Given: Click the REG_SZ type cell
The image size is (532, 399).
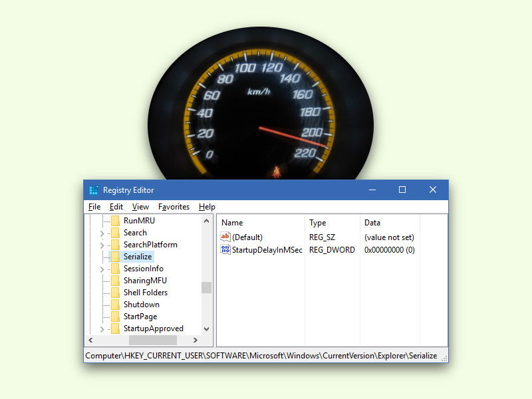Looking at the screenshot, I should click(322, 237).
